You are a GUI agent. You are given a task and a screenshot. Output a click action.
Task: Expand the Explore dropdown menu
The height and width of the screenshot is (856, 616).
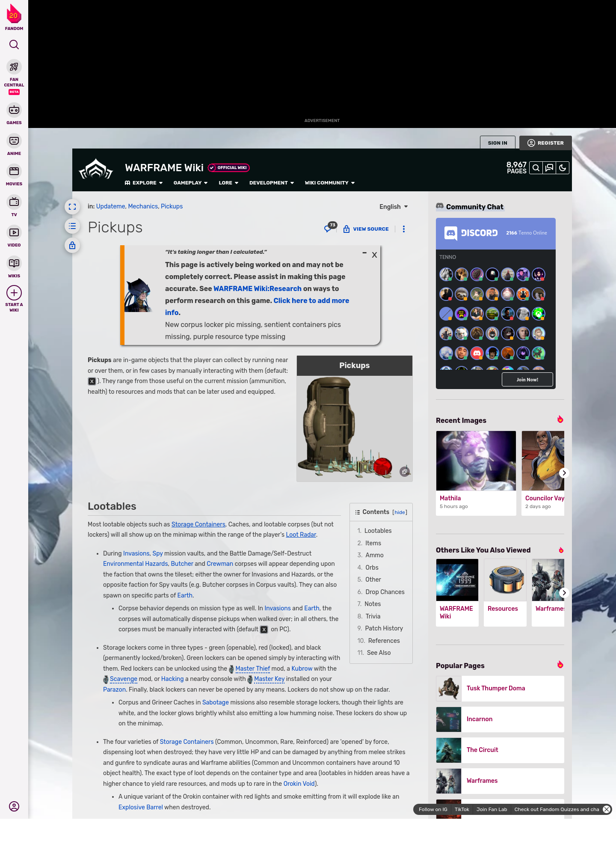click(x=144, y=183)
